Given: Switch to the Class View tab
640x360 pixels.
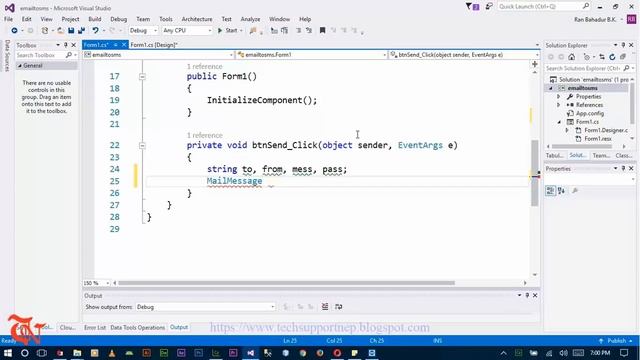Looking at the screenshot, I should click(x=624, y=156).
